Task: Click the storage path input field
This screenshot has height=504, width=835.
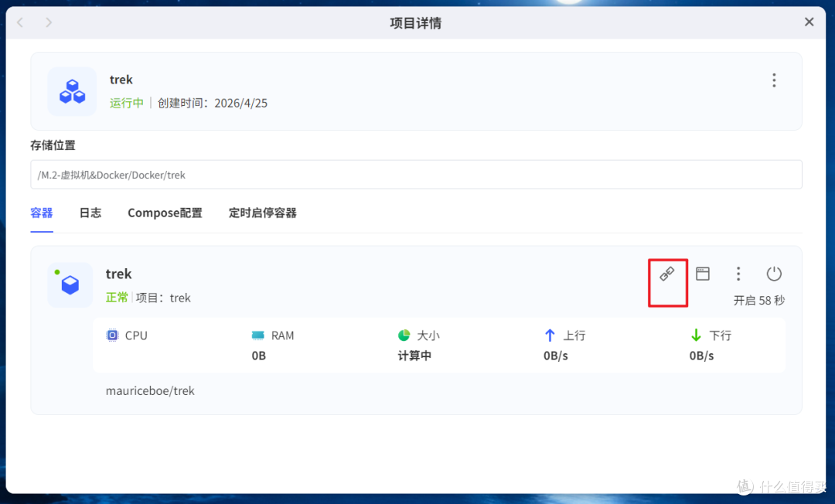Action: [x=417, y=175]
